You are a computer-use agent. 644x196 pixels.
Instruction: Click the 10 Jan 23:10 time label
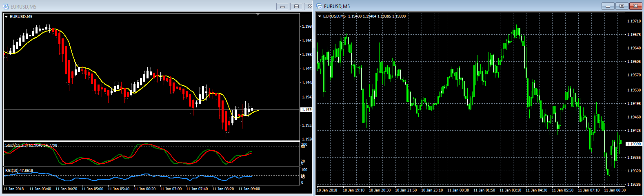click(x=432, y=190)
